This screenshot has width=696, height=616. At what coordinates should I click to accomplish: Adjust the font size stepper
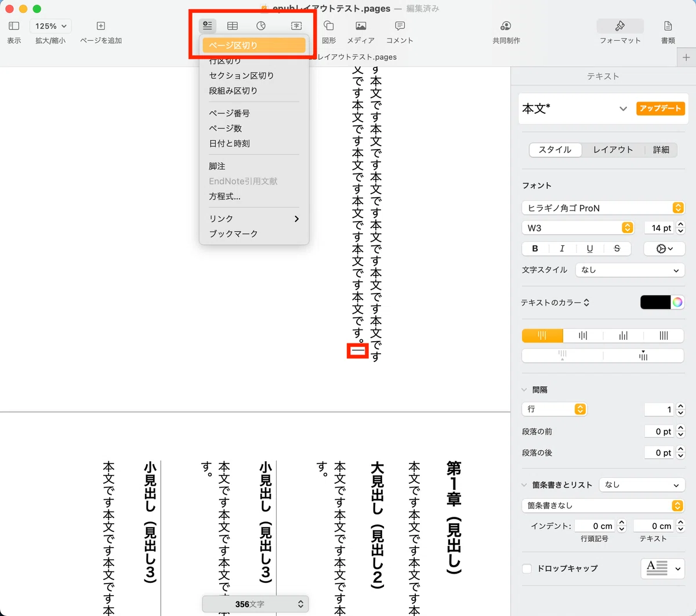point(681,228)
